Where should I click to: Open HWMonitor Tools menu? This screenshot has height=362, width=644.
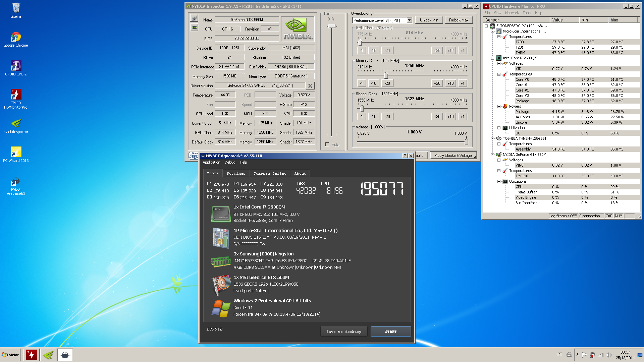coord(527,13)
